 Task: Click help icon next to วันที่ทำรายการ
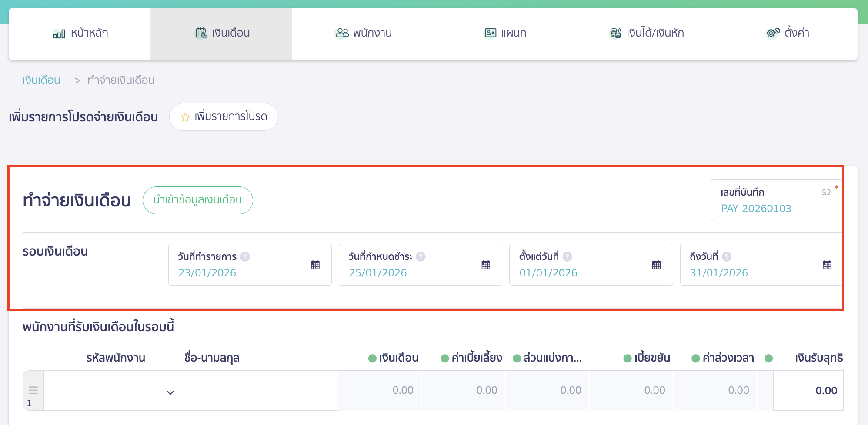pyautogui.click(x=245, y=257)
